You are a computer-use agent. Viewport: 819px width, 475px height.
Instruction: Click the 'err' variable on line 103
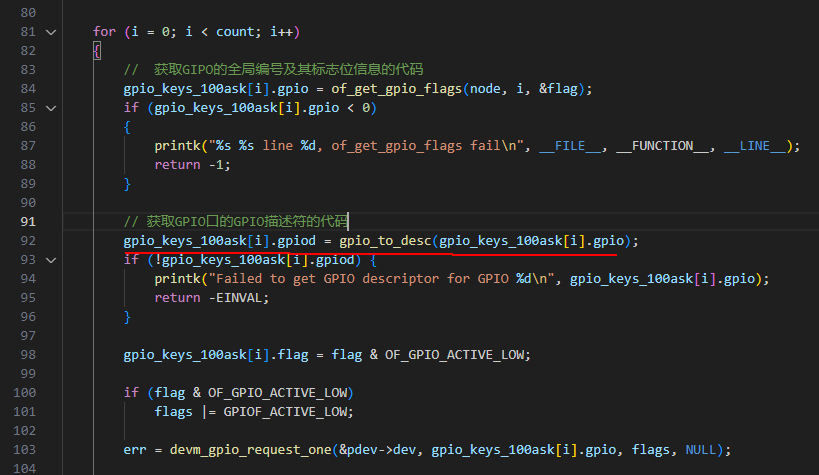click(135, 450)
